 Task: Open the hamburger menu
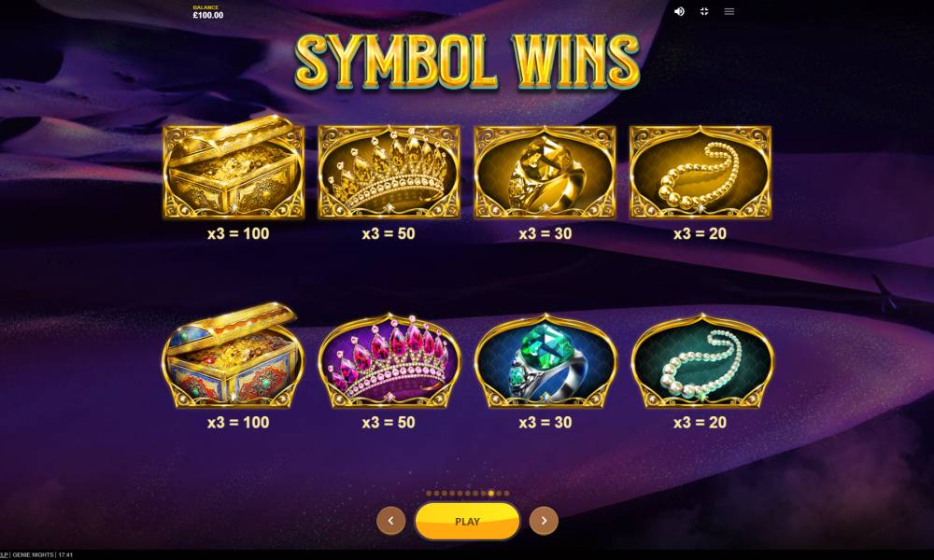729,11
